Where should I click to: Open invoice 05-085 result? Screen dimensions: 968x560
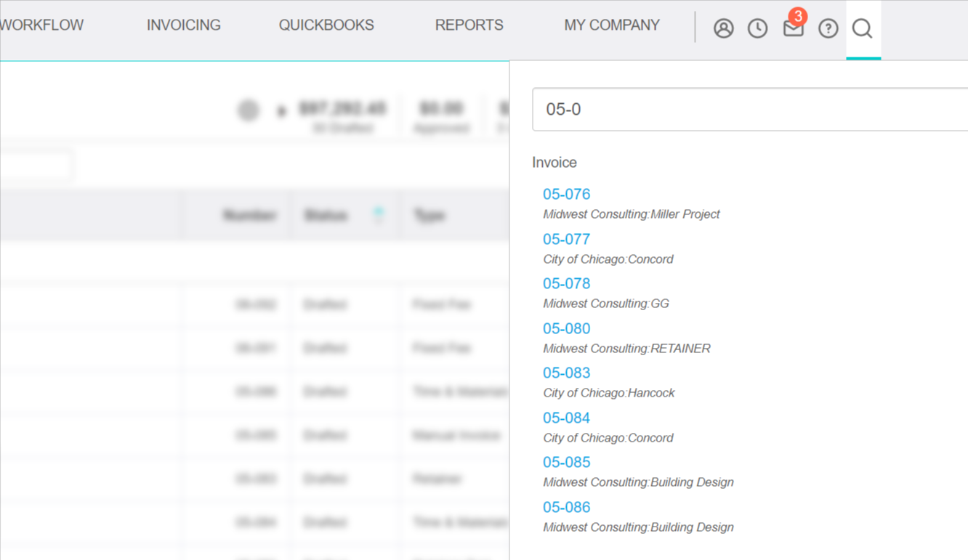coord(566,462)
